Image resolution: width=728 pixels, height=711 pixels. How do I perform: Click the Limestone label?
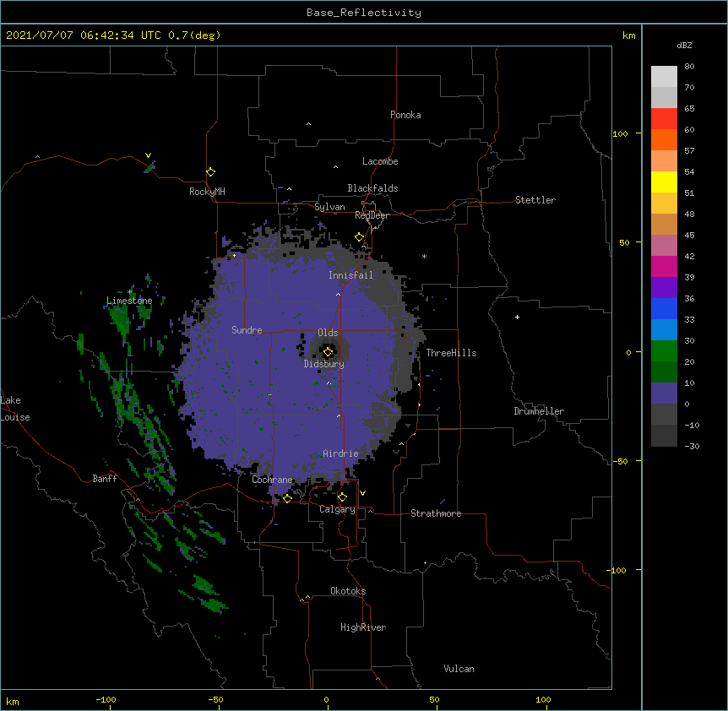(129, 301)
